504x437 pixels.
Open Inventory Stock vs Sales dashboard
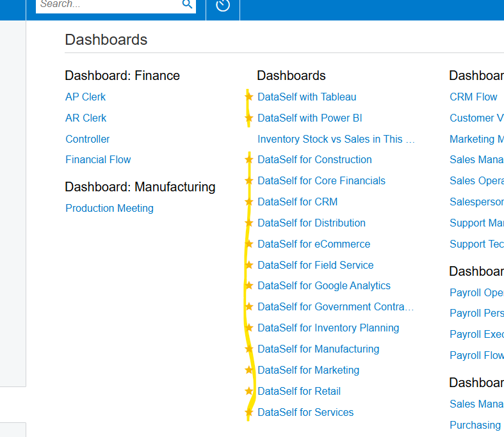click(336, 139)
